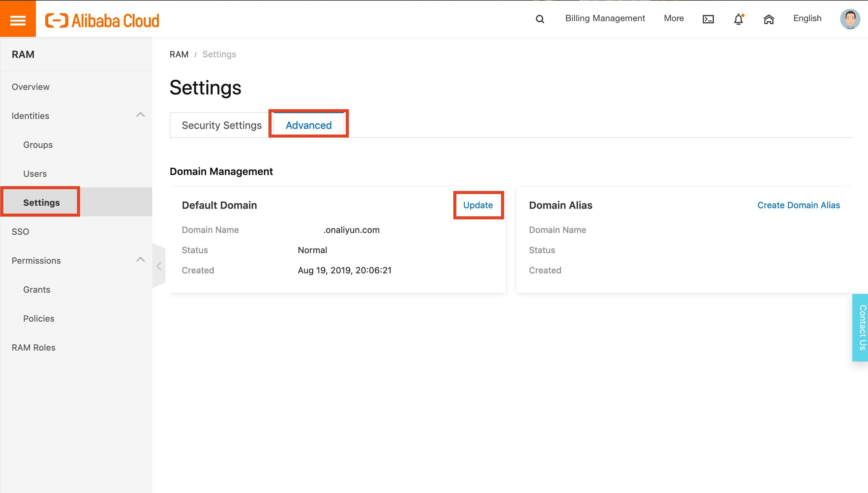Click the RAM breadcrumb link

(179, 55)
